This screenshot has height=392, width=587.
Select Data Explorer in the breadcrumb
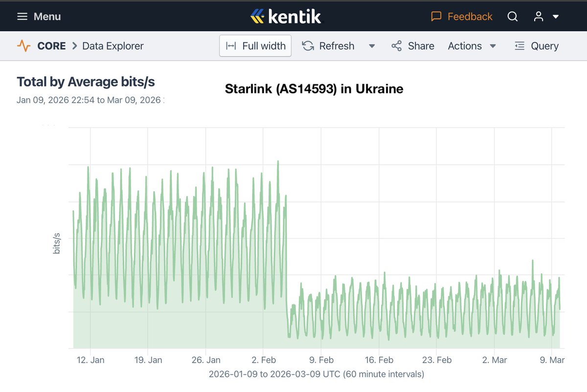[x=113, y=45]
